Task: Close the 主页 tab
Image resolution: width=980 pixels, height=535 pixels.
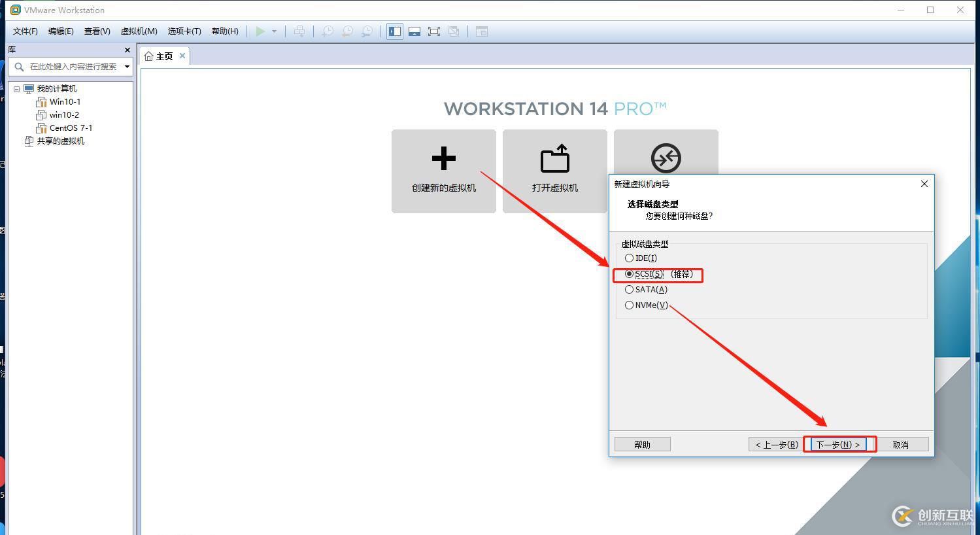Action: tap(182, 56)
